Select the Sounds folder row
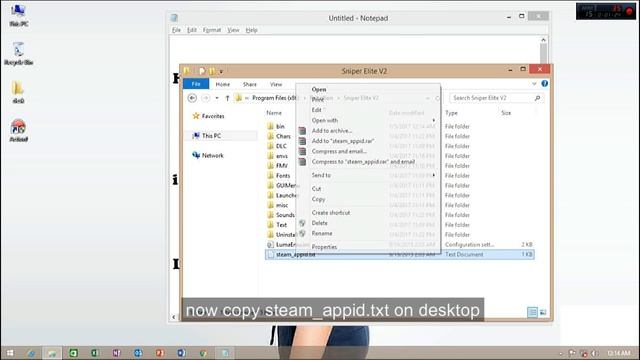Viewport: 640px width, 360px height. coord(400,215)
